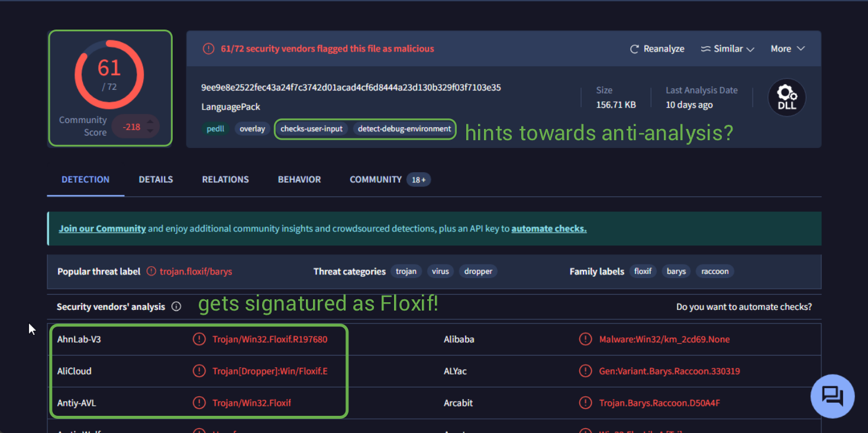This screenshot has height=433, width=868.
Task: Select the RELATIONS tab
Action: tap(225, 179)
